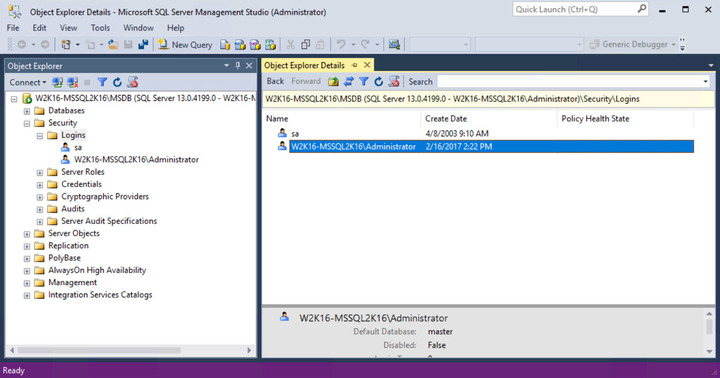Click the details pane scroll down arrow
The image size is (720, 378).
(709, 351)
